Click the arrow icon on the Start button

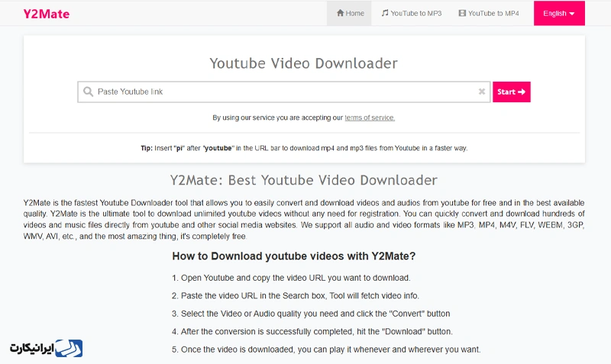pyautogui.click(x=522, y=92)
